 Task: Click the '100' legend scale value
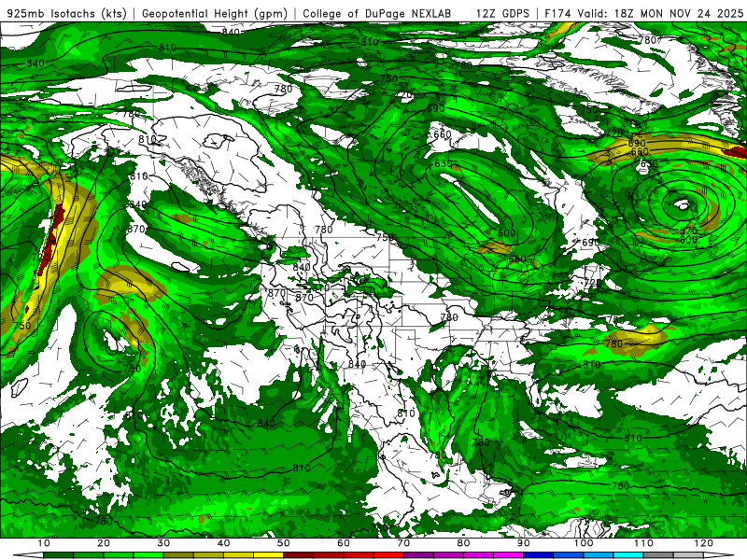pos(584,543)
